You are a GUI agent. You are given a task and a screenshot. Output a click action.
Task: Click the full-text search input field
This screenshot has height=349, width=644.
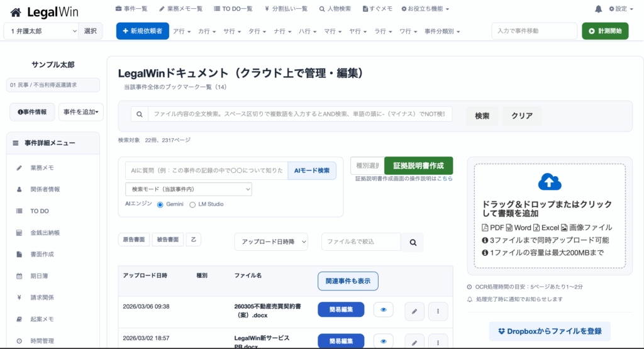click(x=300, y=114)
